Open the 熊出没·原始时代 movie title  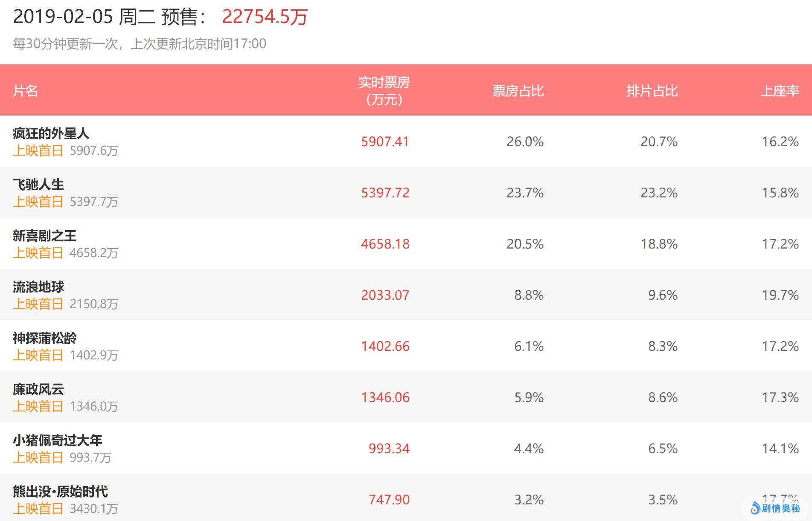(60, 492)
